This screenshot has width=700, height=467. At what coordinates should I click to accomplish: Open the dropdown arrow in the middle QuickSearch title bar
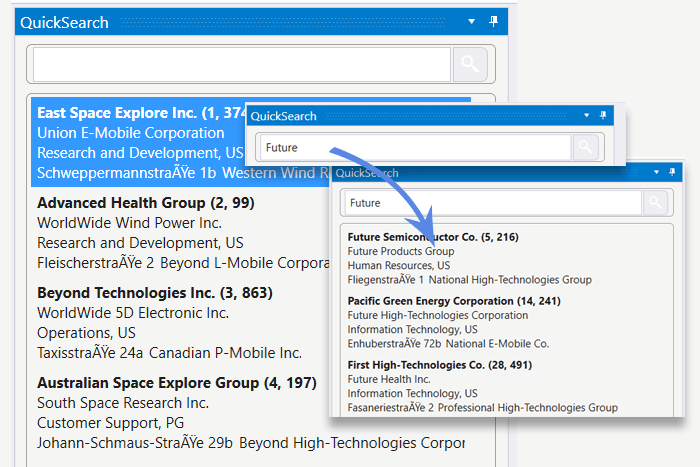point(586,116)
